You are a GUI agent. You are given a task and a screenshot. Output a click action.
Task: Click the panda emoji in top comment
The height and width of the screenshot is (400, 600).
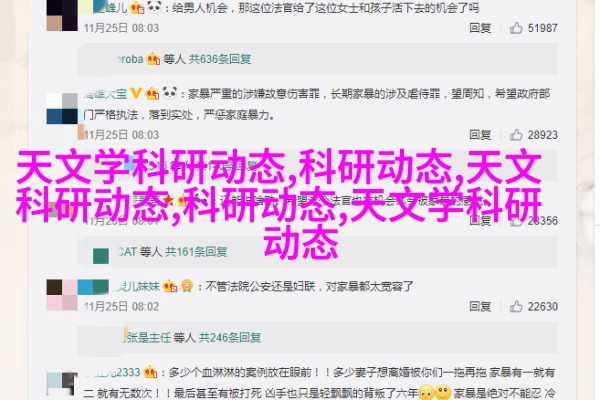coord(154,7)
